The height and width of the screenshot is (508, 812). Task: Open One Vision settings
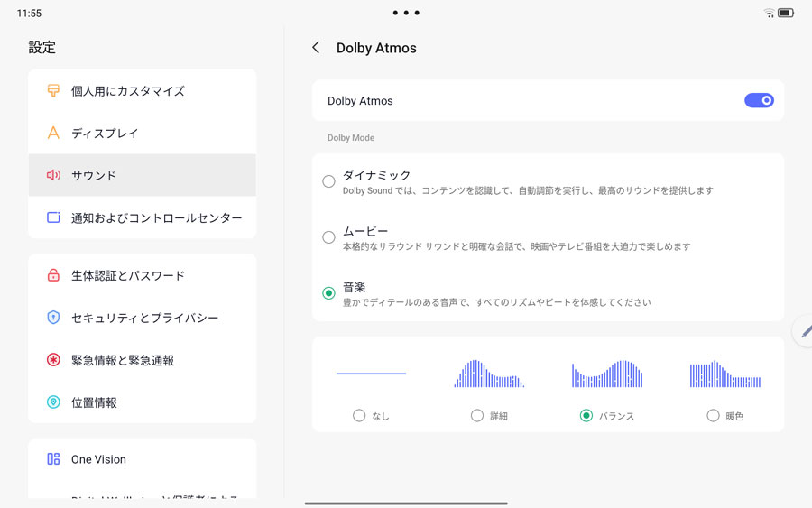tap(143, 458)
